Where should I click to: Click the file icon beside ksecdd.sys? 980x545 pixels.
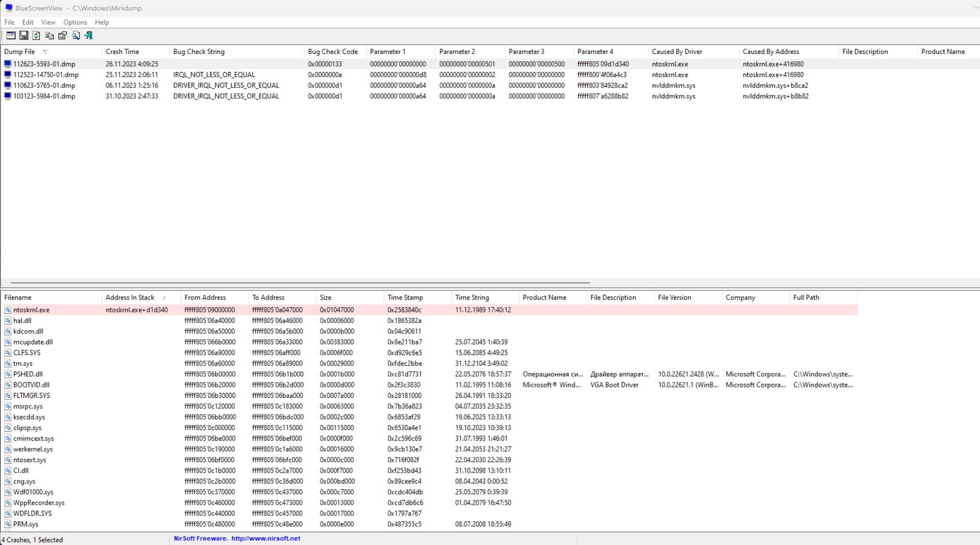point(8,417)
